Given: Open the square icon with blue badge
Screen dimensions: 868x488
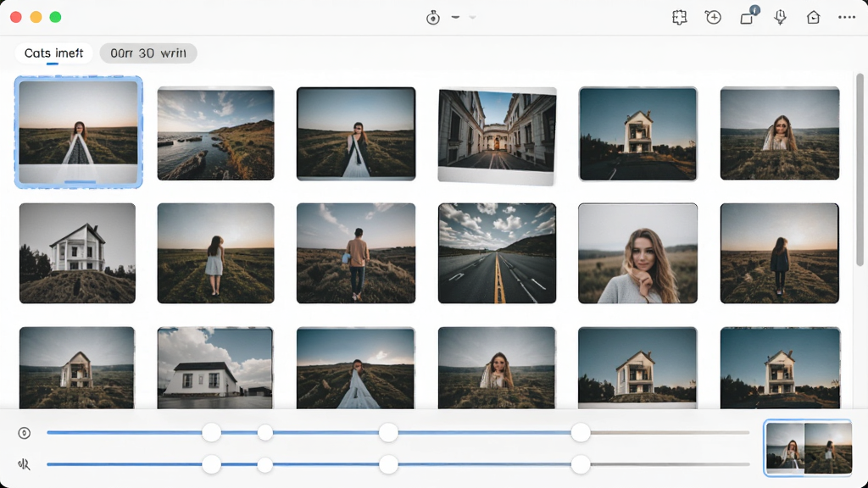Looking at the screenshot, I should pyautogui.click(x=748, y=17).
